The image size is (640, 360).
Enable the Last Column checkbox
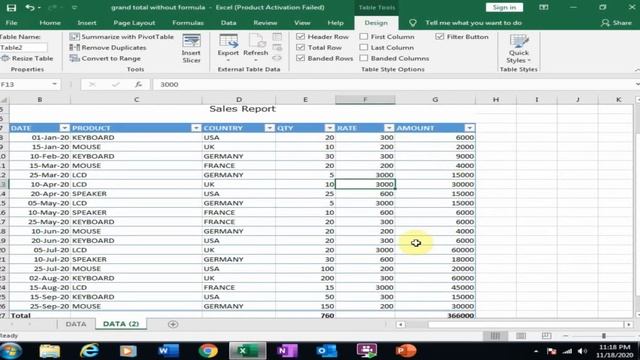(x=364, y=47)
